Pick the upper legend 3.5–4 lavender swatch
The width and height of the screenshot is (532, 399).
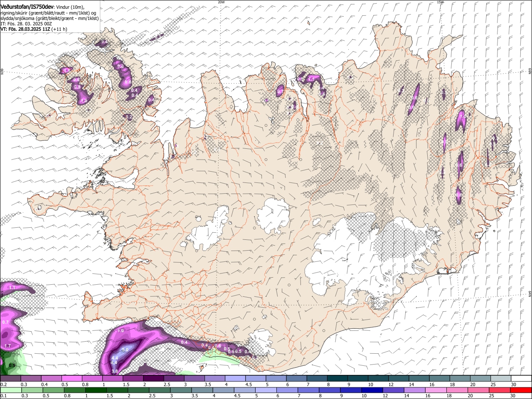[x=215, y=378]
